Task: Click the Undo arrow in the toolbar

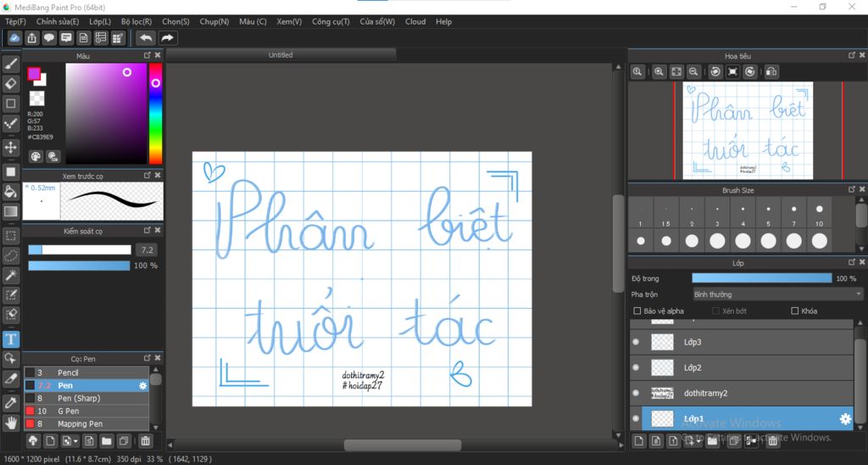Action: point(146,38)
